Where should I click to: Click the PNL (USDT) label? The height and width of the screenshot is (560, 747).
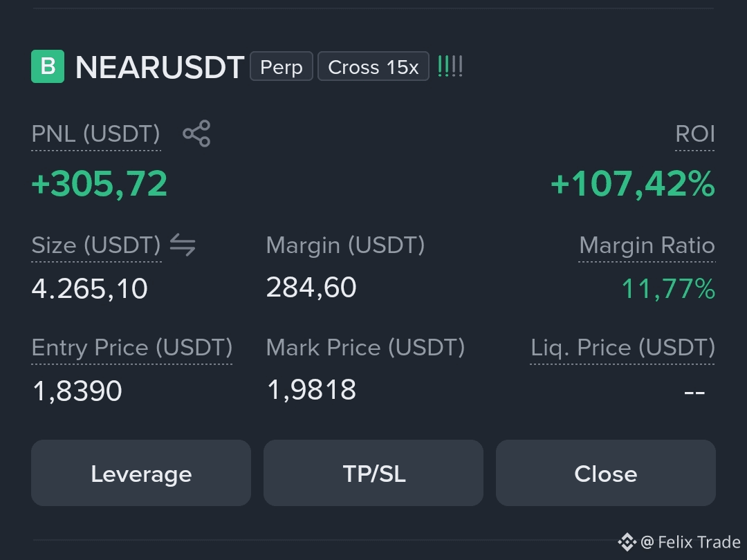[95, 134]
